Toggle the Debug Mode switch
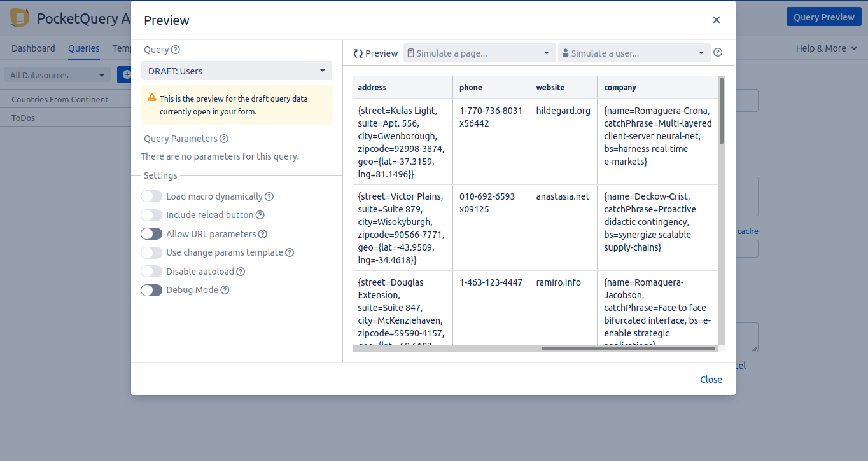 pos(151,290)
